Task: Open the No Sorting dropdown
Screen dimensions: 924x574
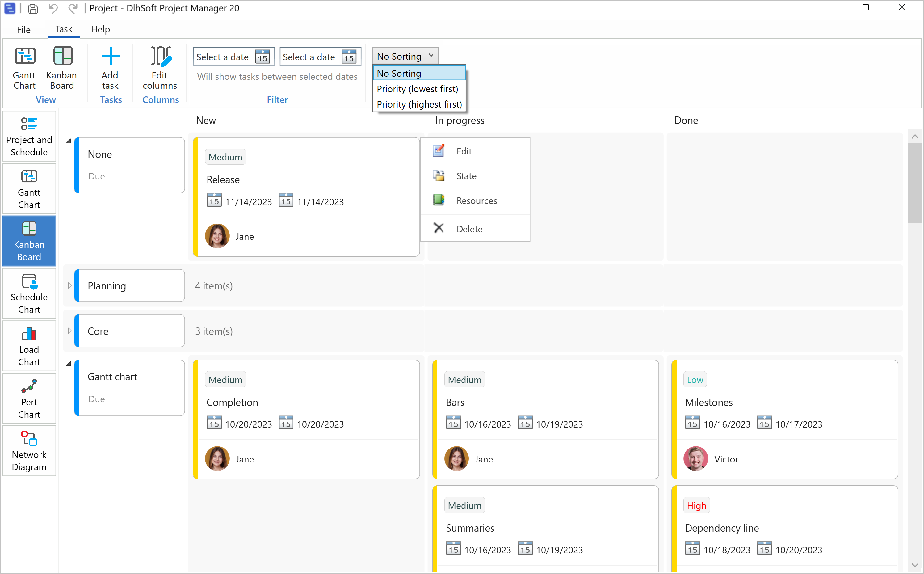Action: [x=405, y=55]
